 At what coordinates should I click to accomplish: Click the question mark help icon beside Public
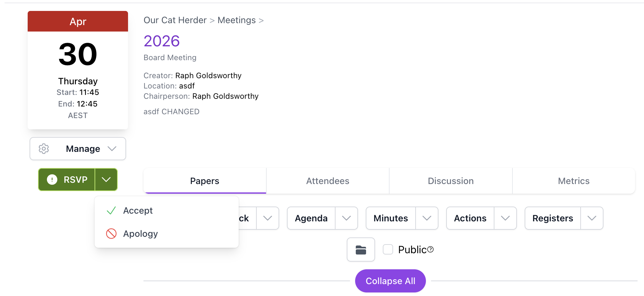[x=431, y=249]
